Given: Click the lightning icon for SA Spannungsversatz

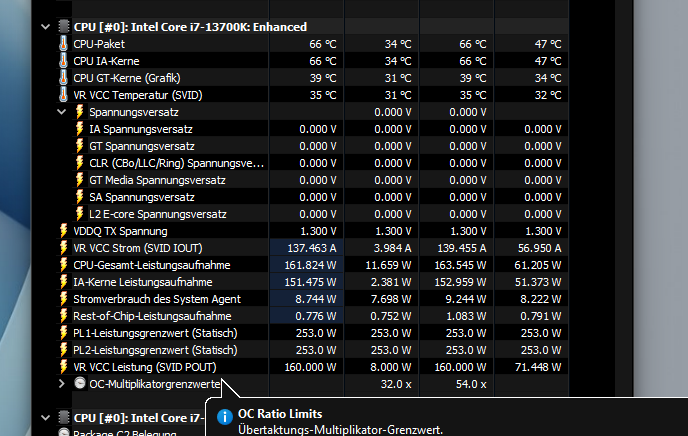Looking at the screenshot, I should coord(79,197).
